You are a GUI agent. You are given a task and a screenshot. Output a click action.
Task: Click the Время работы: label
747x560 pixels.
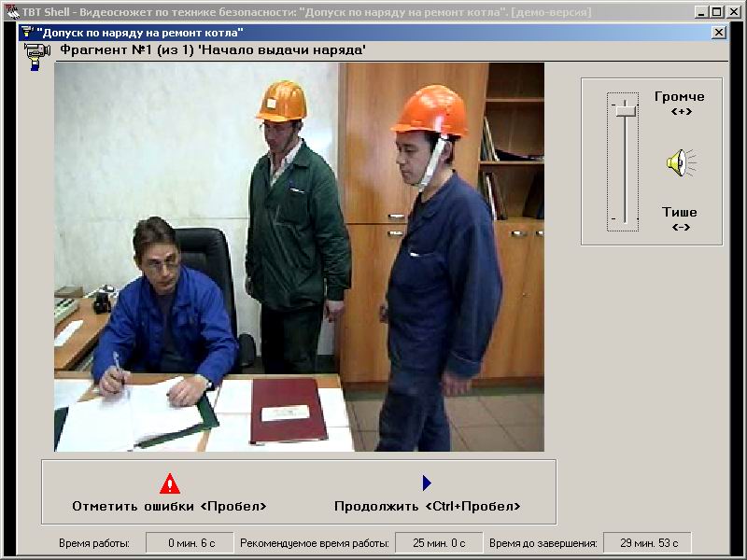pyautogui.click(x=94, y=543)
